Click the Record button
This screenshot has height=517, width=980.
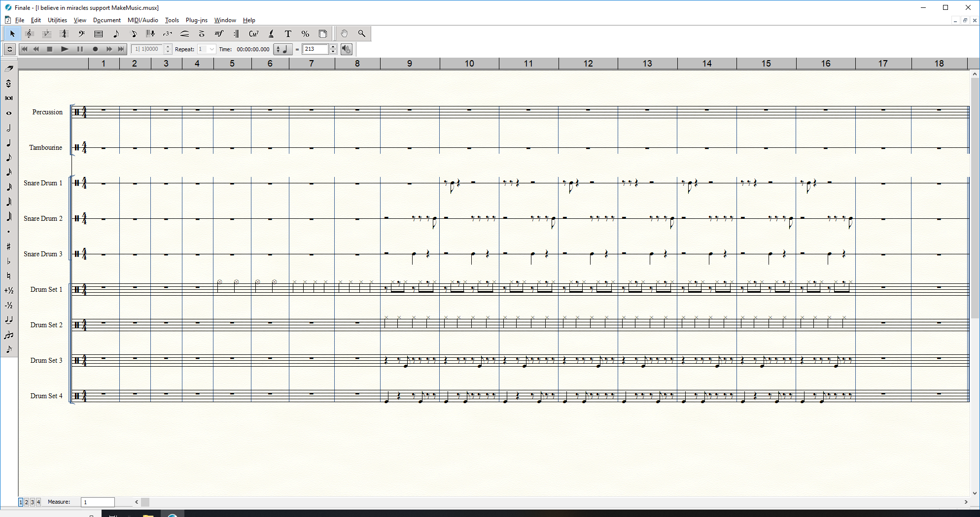95,49
